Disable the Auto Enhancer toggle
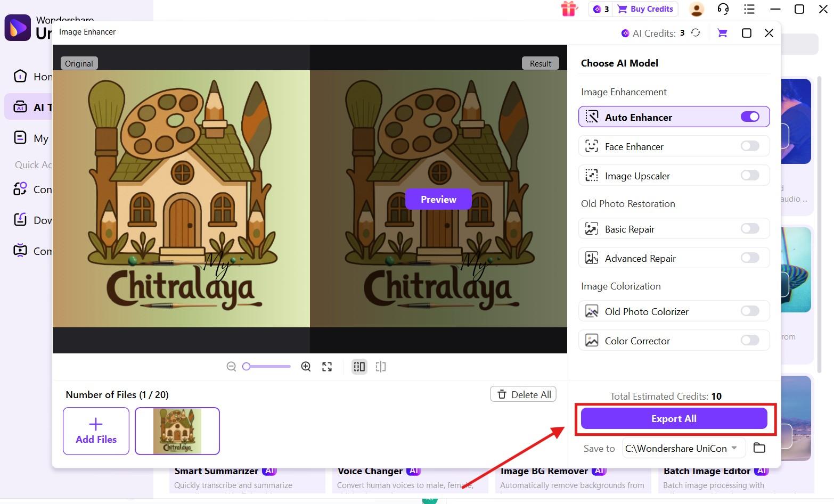 [x=750, y=117]
